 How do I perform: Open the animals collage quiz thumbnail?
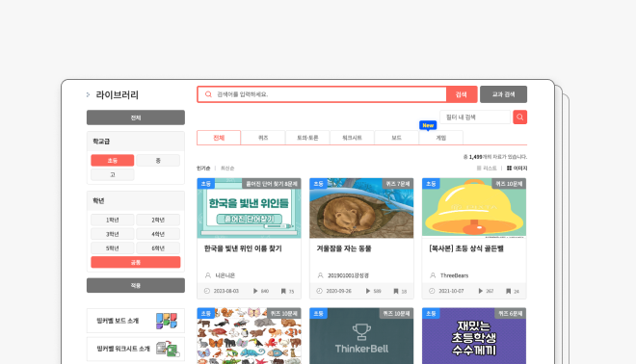pyautogui.click(x=249, y=336)
